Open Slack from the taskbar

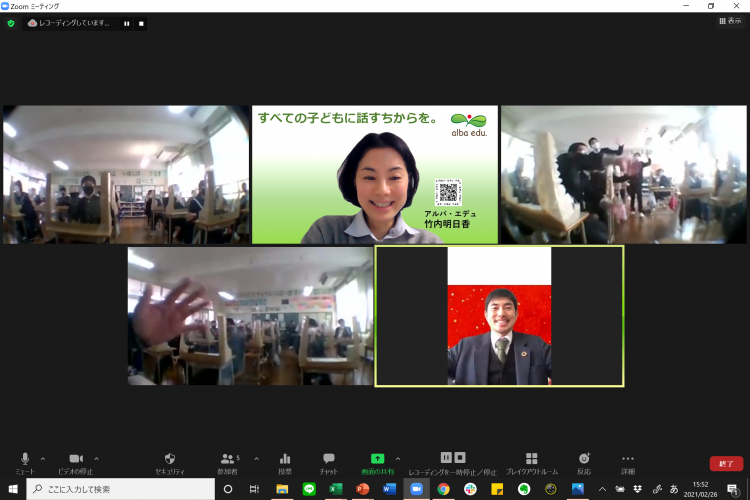point(470,489)
